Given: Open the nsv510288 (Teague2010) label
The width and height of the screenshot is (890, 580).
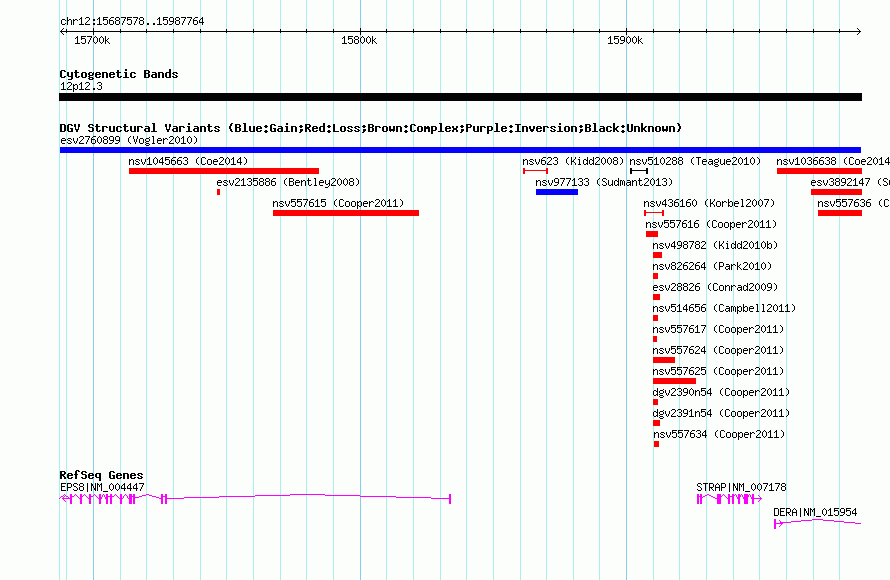Looking at the screenshot, I should [695, 161].
